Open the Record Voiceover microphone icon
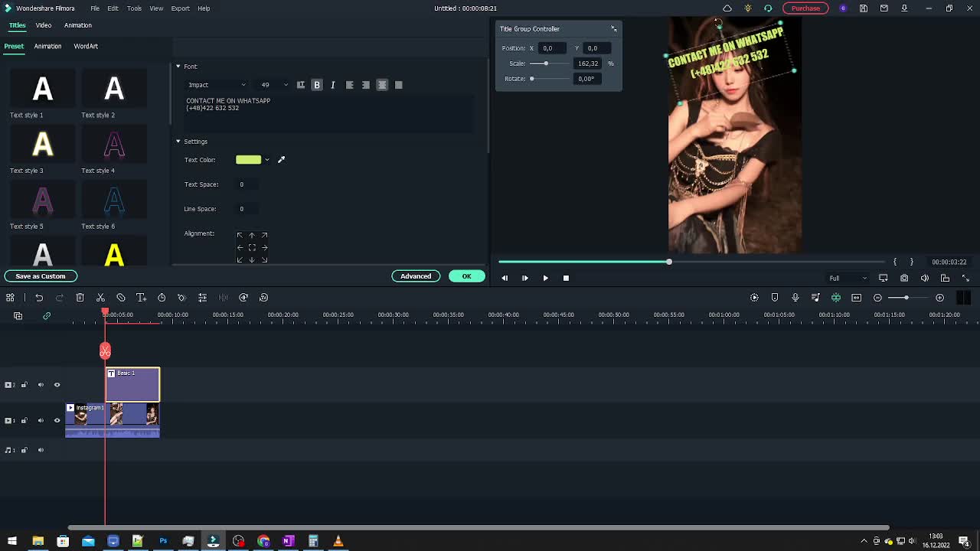980x551 pixels. coord(796,297)
